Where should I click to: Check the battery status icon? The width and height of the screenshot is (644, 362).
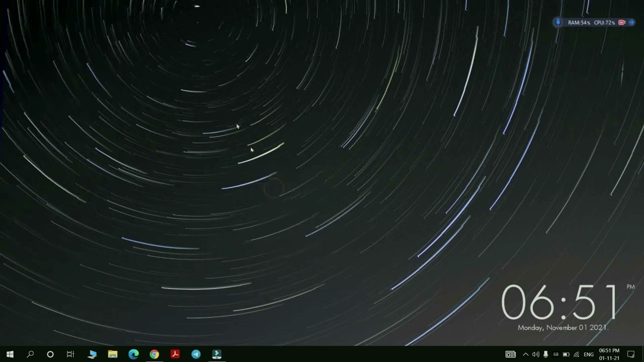tap(566, 354)
